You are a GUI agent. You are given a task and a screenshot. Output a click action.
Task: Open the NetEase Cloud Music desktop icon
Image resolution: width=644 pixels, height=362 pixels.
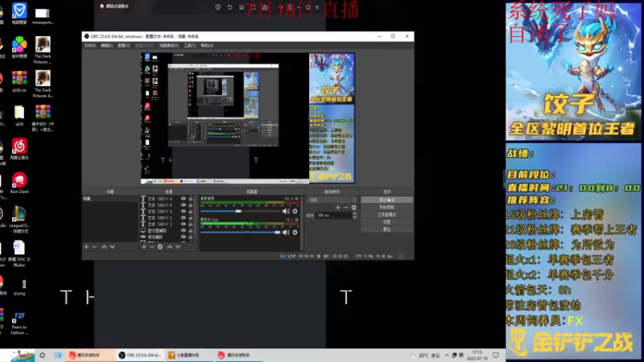coord(19,150)
